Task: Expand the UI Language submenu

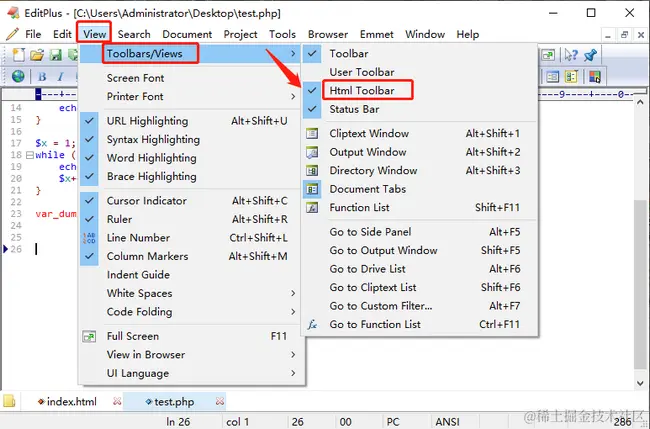Action: [191, 373]
